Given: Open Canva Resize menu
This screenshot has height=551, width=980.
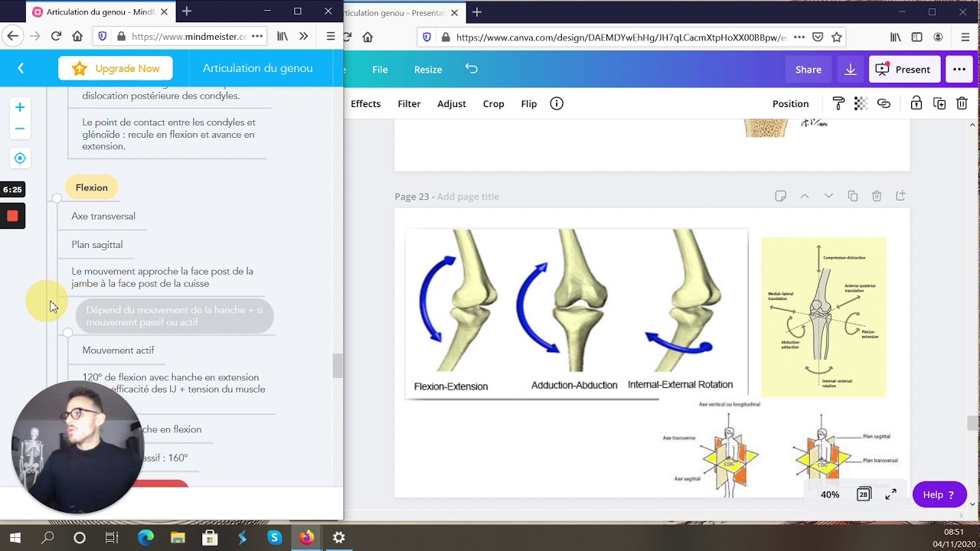Looking at the screenshot, I should click(x=428, y=69).
